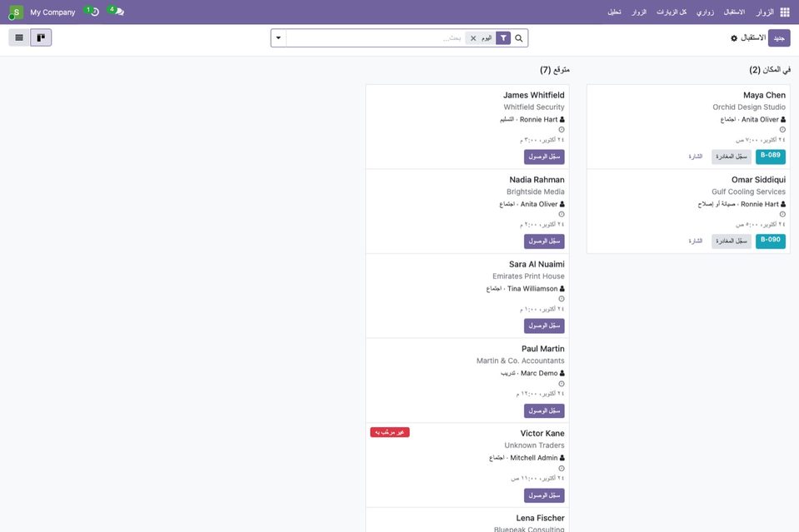Click the filter funnel icon in search bar
This screenshot has height=532, width=799.
503,38
